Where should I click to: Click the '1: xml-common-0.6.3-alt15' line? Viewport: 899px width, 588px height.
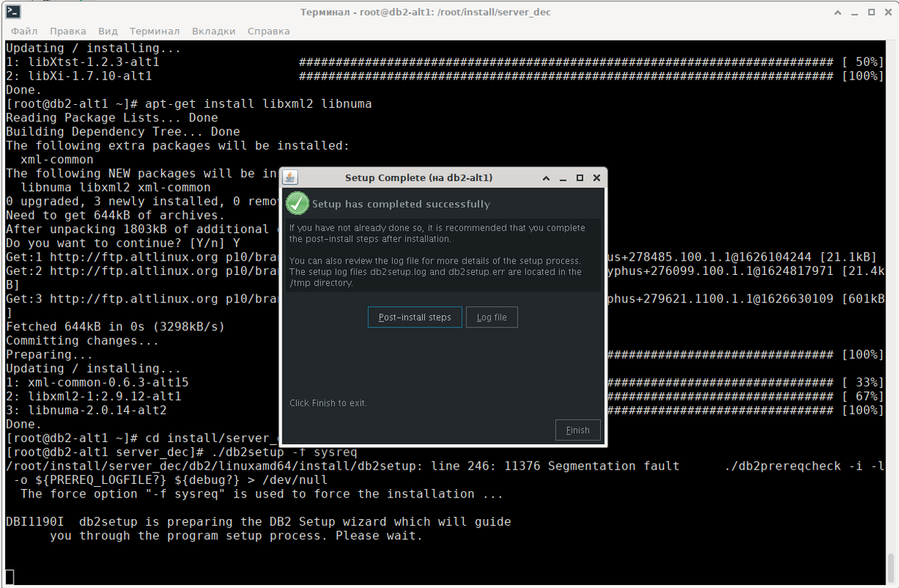point(97,383)
